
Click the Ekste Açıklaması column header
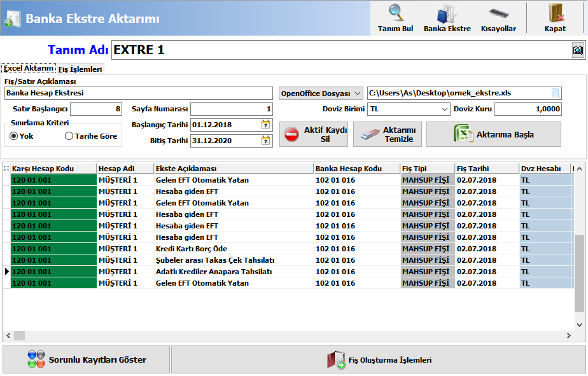tap(234, 169)
